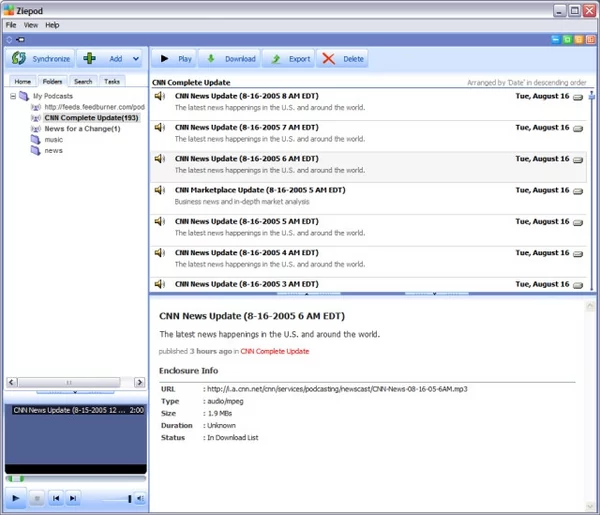Click the disk icon on 7 AM row
The image size is (600, 515).
click(x=578, y=129)
